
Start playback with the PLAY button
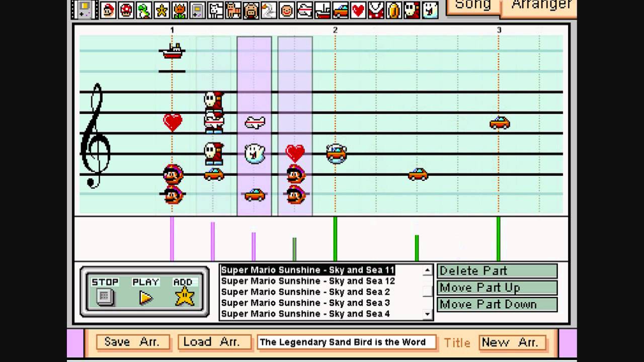(x=146, y=298)
